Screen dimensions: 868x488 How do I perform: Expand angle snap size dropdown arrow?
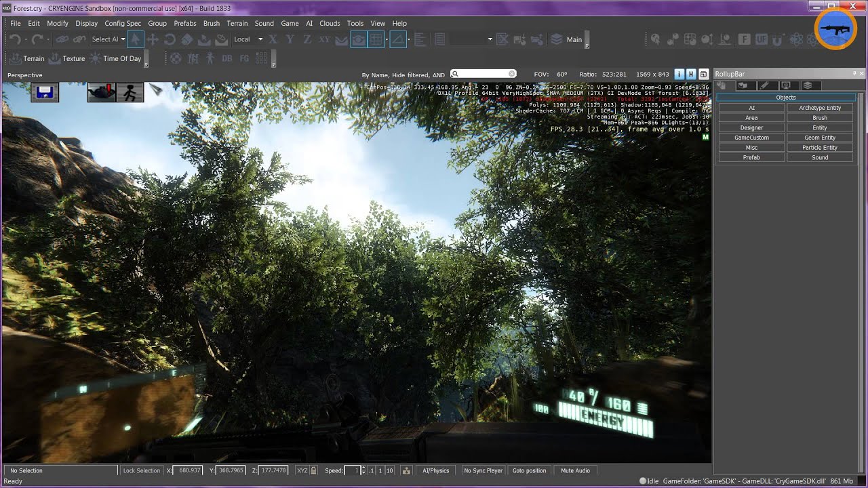click(x=409, y=39)
